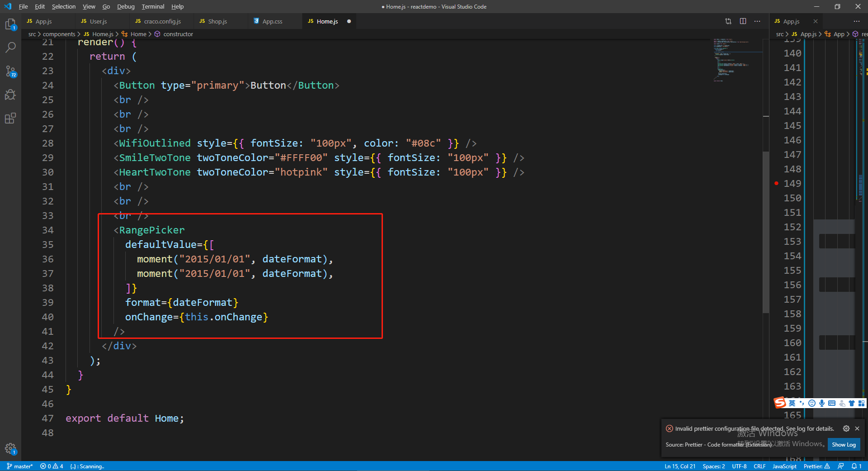Viewport: 868px width, 471px height.
Task: Open Problems via errors and warnings count
Action: [x=52, y=466]
